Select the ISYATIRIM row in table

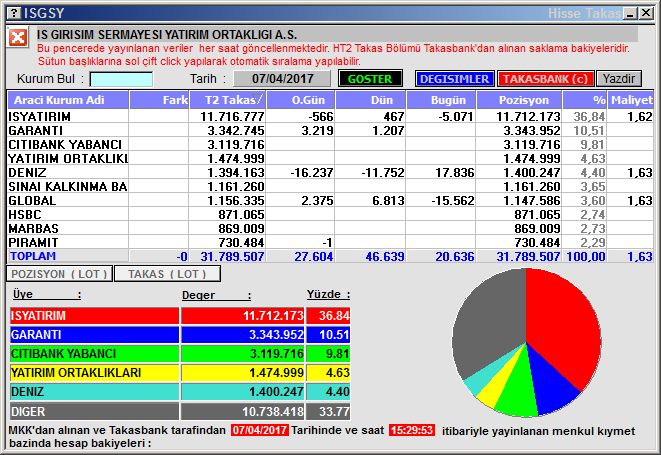click(330, 116)
